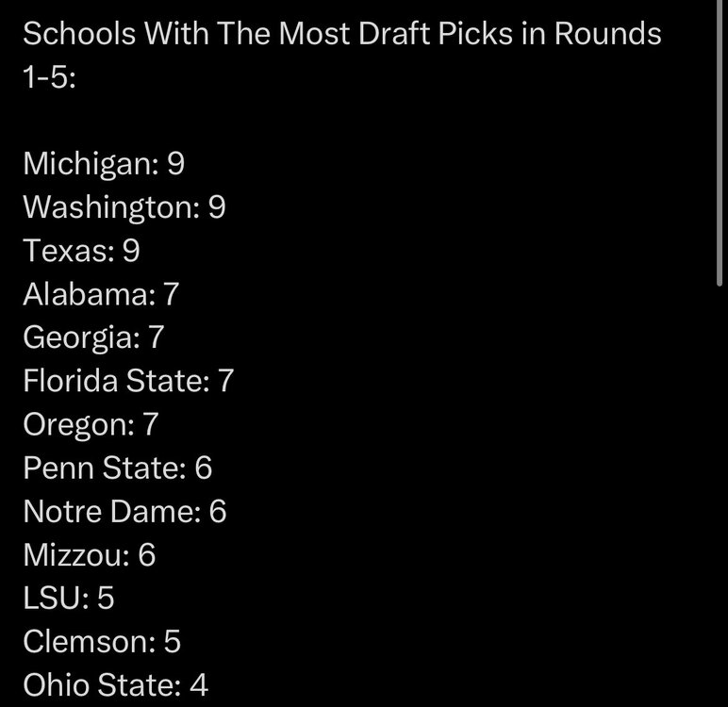Click the Oregon: 7 line
This screenshot has width=728, height=707.
[91, 424]
